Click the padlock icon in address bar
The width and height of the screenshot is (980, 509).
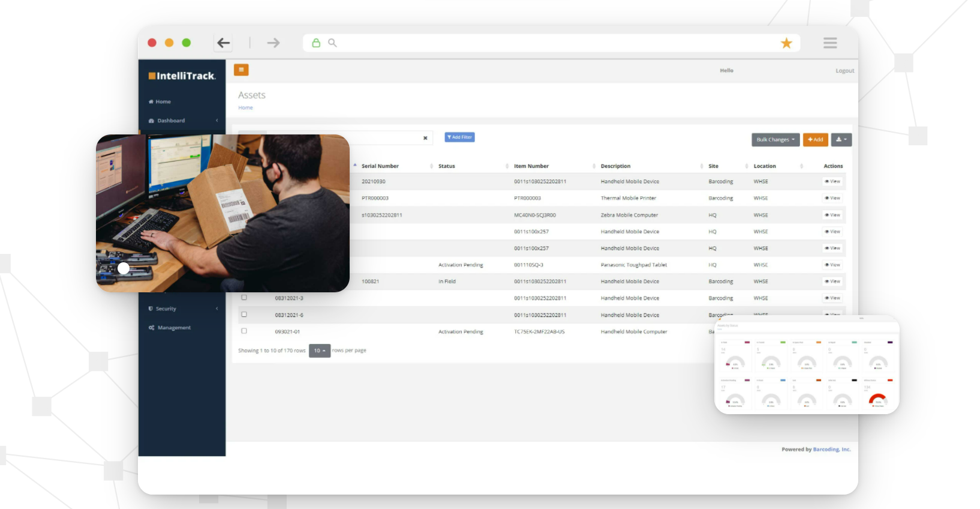(316, 43)
